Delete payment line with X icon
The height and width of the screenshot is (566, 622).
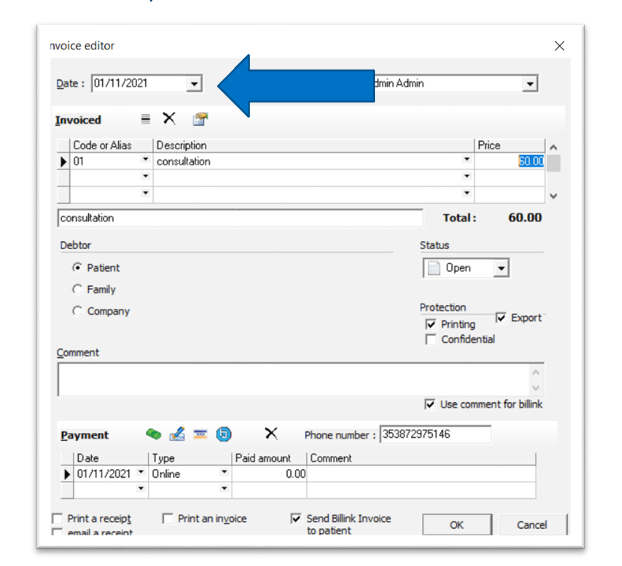271,434
